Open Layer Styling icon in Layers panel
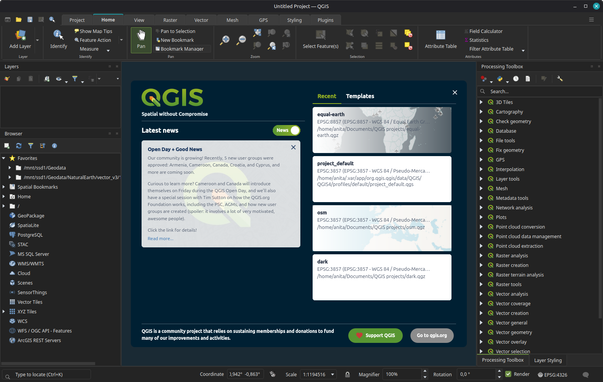The width and height of the screenshot is (603, 382). 7,78
